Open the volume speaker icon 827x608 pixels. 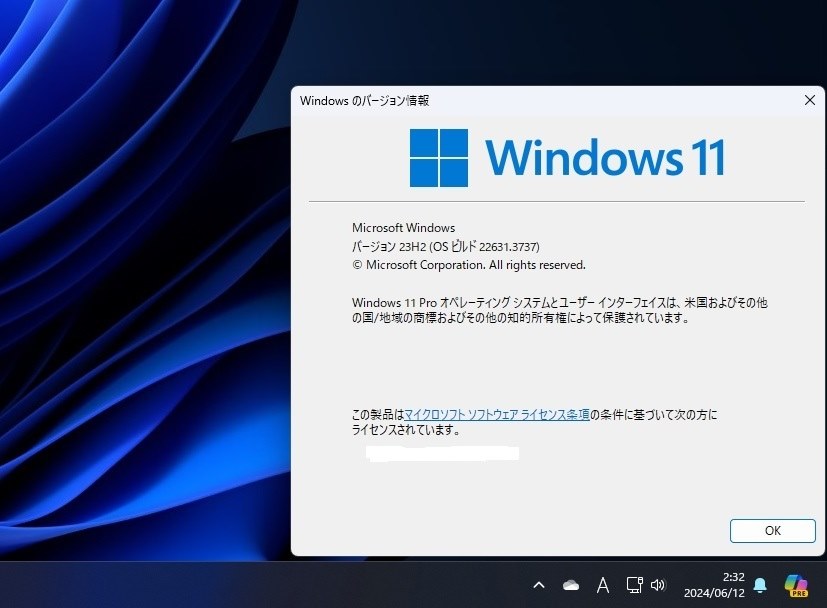click(x=658, y=585)
